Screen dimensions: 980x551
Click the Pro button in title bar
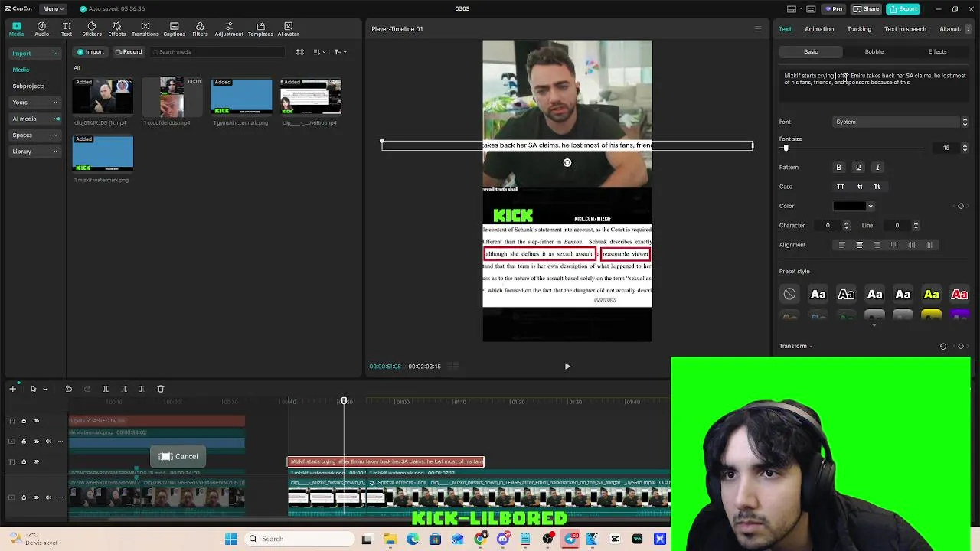pyautogui.click(x=833, y=9)
